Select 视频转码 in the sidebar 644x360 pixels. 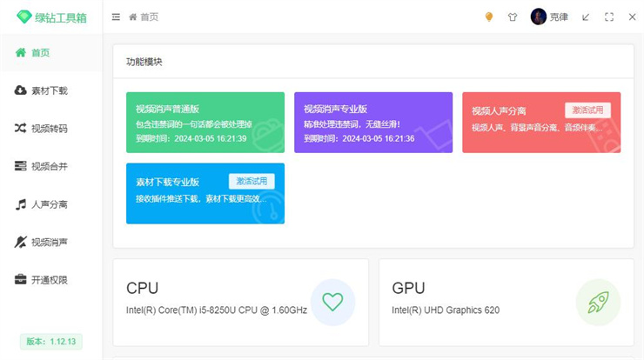tap(51, 128)
